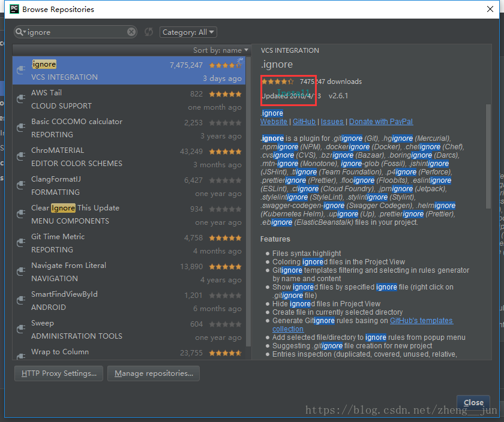504x422 pixels.
Task: Click the MENU COMPONENTS category text
Action: tap(70, 221)
